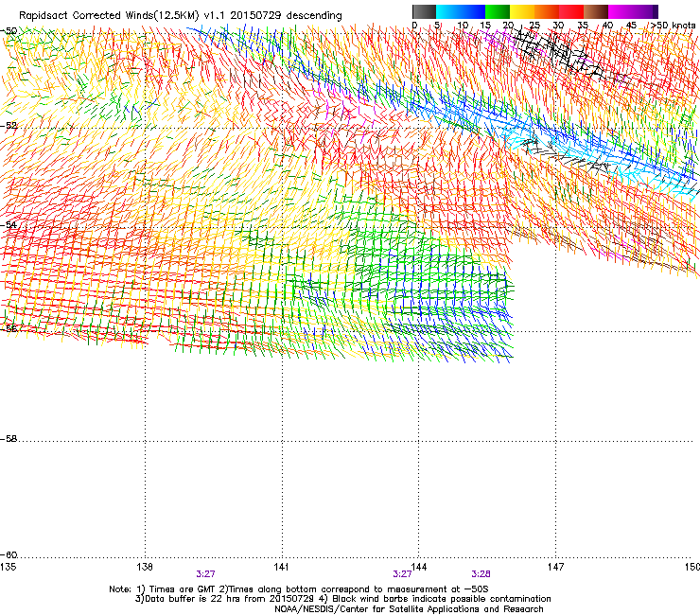Screen dimensions: 700x615
Task: Click the 3:27 time label beside 144
Action: point(402,574)
